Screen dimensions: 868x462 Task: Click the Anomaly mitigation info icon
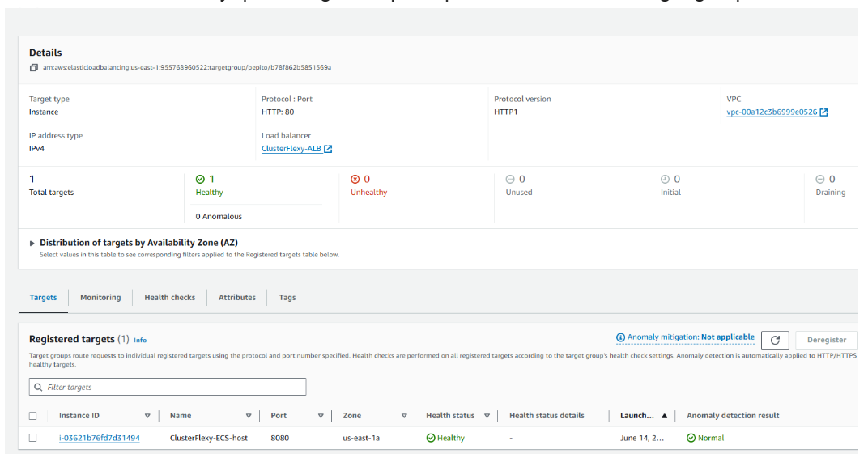click(x=620, y=337)
